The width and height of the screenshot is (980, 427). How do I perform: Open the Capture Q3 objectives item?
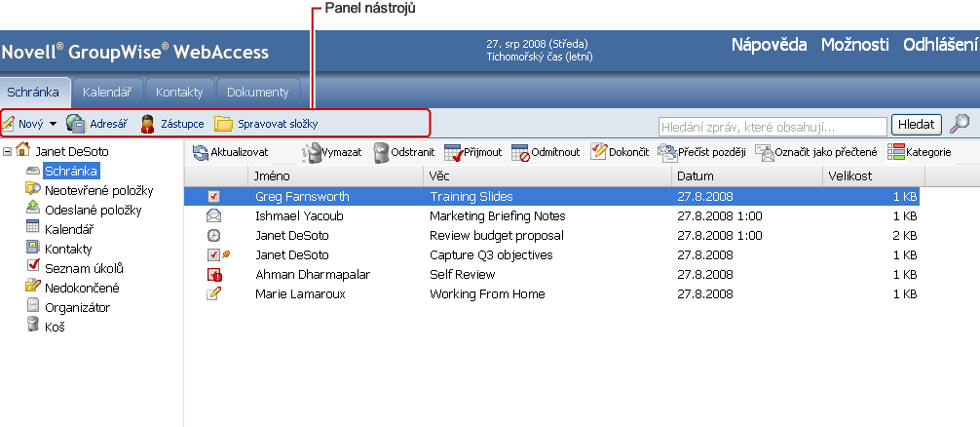(x=491, y=255)
